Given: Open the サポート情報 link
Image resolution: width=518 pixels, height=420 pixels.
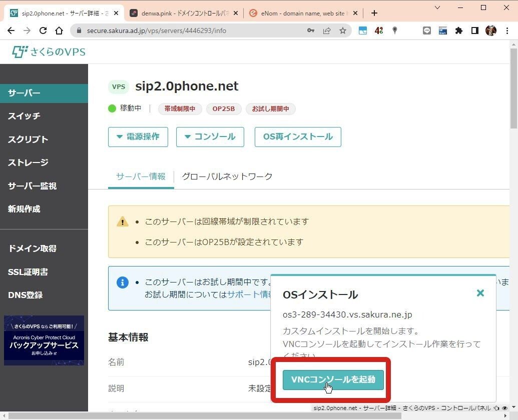Looking at the screenshot, I should pyautogui.click(x=249, y=294).
